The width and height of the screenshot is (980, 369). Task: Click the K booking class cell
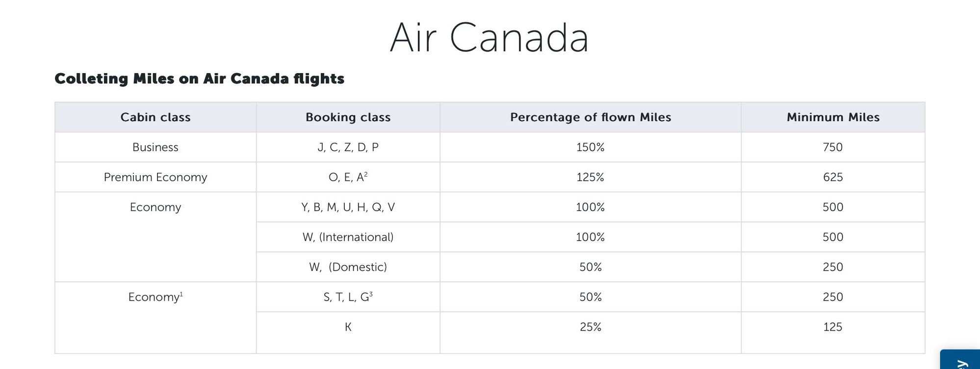348,327
